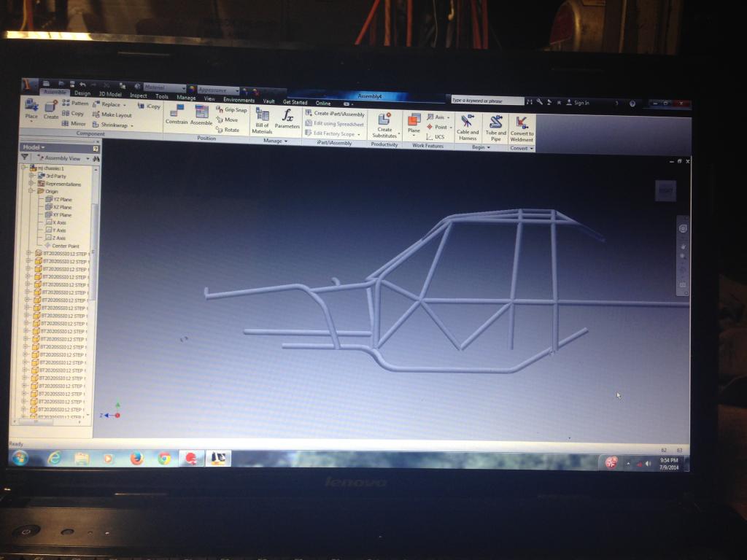
Task: Expand the Manage panel dropdown
Action: [275, 141]
